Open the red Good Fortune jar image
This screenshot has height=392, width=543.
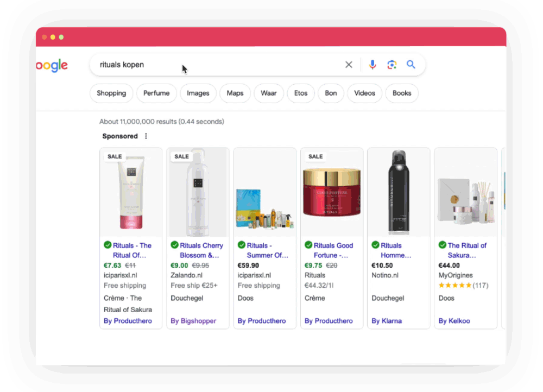332,193
